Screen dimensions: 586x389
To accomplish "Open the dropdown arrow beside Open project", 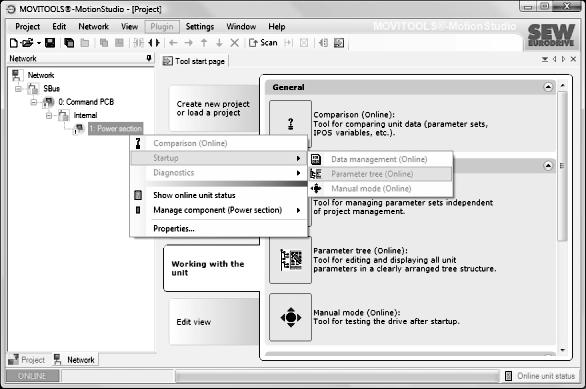I will point(38,43).
